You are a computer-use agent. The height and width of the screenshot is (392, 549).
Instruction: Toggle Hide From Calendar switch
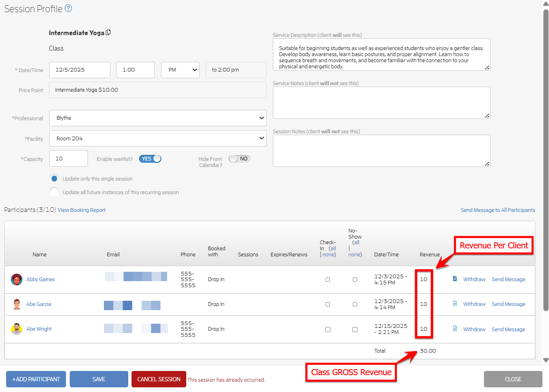240,159
